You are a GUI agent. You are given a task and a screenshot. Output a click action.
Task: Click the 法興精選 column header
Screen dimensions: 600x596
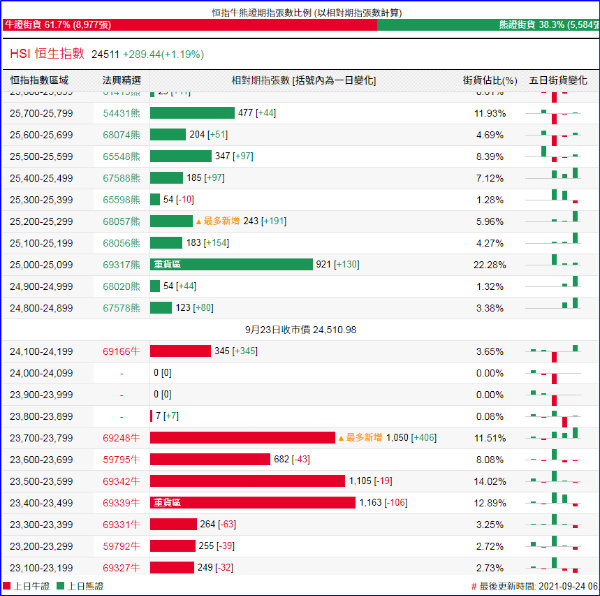[122, 80]
